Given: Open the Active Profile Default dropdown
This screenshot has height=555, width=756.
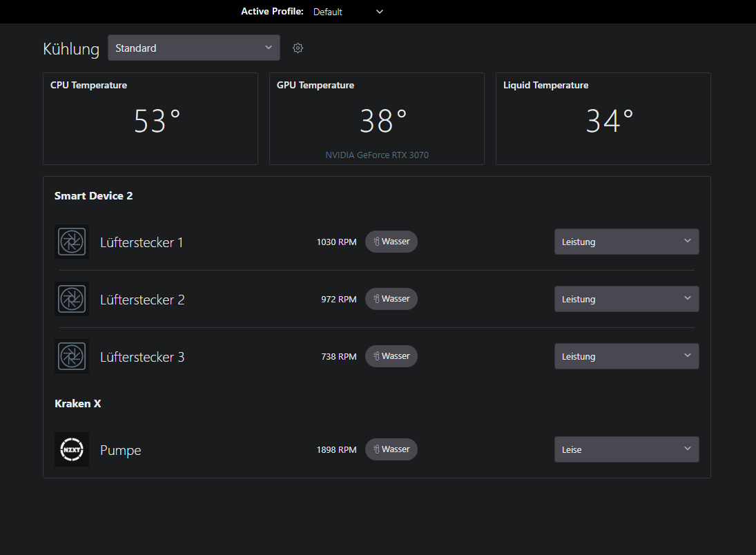Looking at the screenshot, I should (x=348, y=12).
